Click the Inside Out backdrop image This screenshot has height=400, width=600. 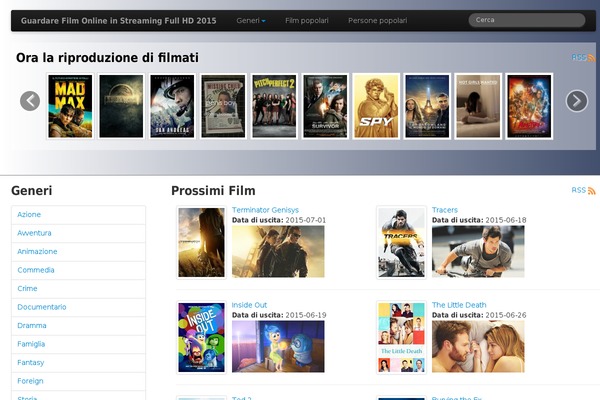coord(278,346)
